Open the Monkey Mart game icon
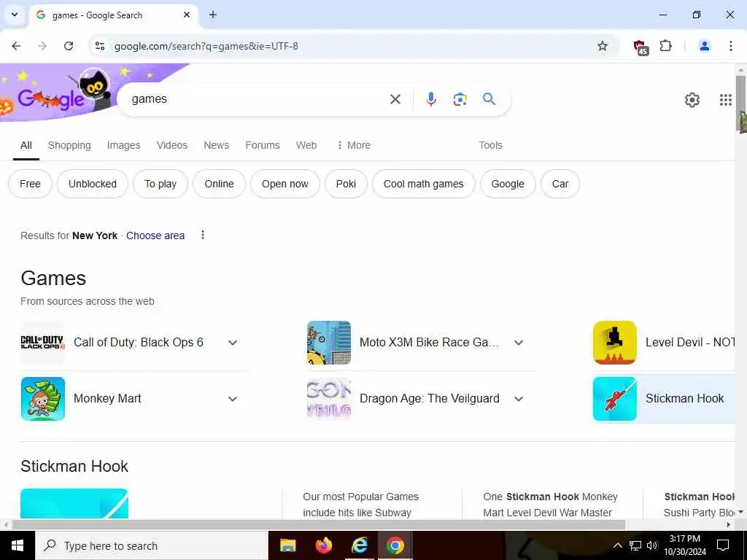Screen dimensions: 747x560 [x=43, y=399]
